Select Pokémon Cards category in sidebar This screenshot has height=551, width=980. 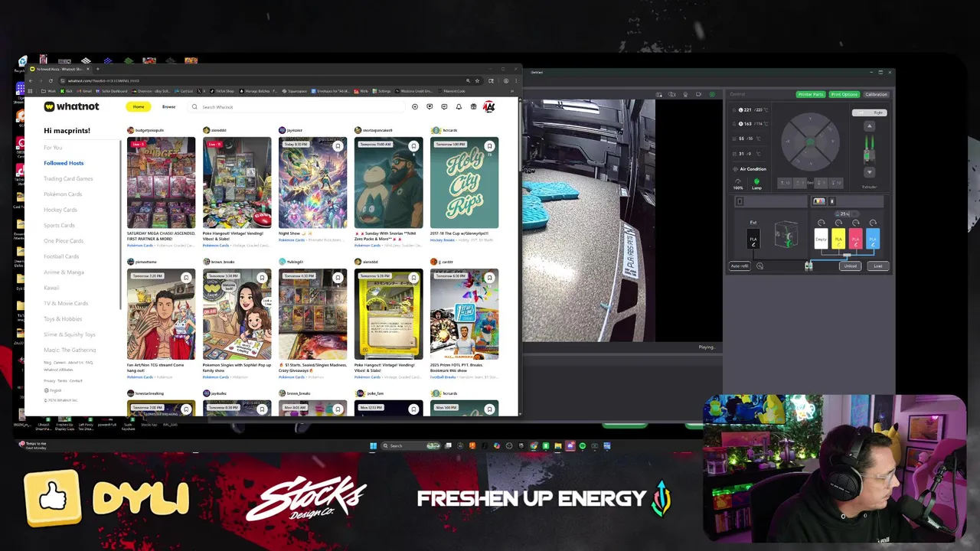pyautogui.click(x=63, y=194)
